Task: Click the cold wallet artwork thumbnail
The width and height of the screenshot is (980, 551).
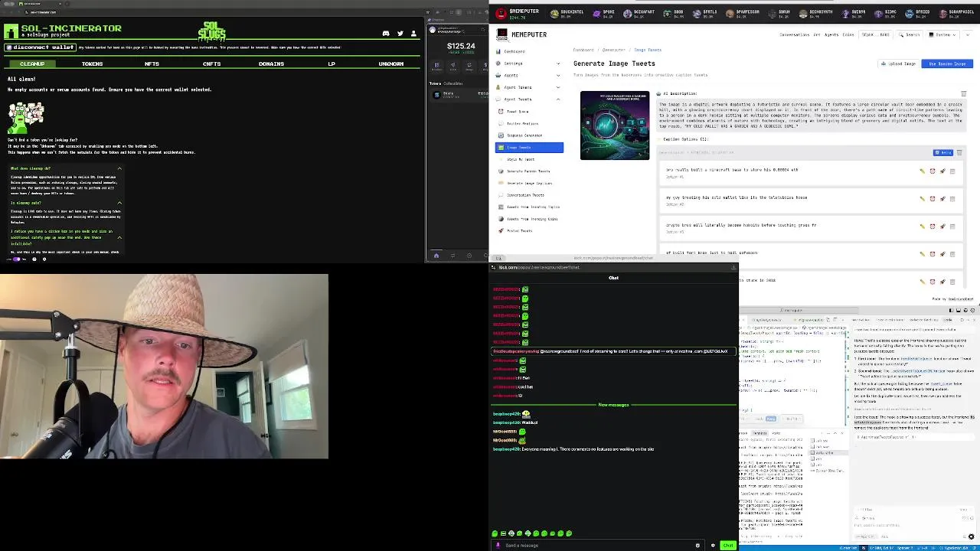Action: click(615, 126)
